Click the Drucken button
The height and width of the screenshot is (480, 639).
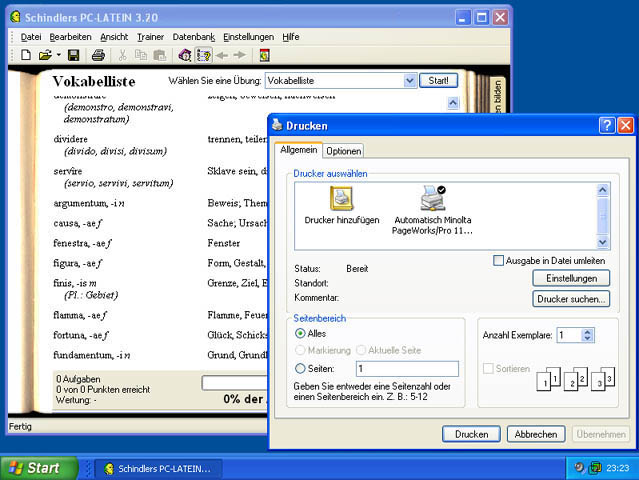tap(472, 434)
